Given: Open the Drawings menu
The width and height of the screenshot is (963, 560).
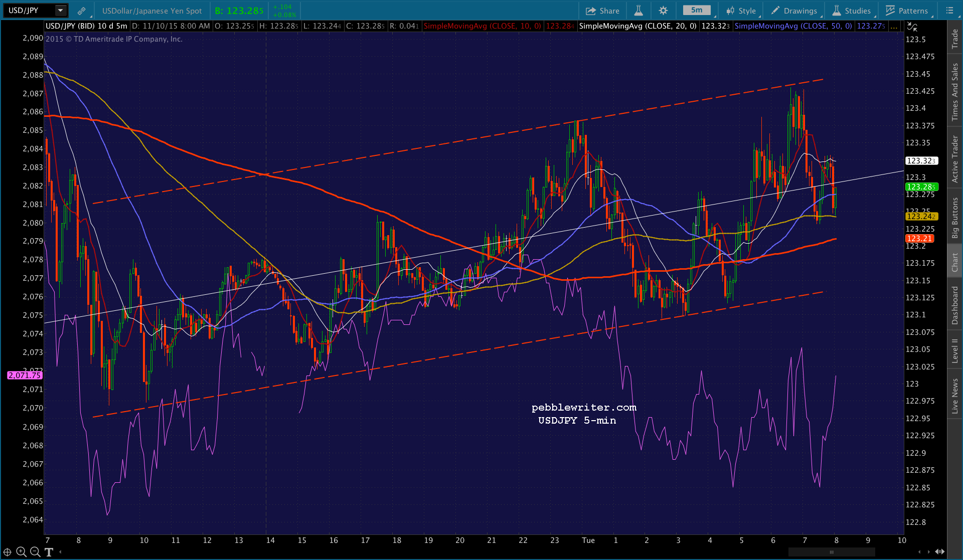Looking at the screenshot, I should pos(794,11).
